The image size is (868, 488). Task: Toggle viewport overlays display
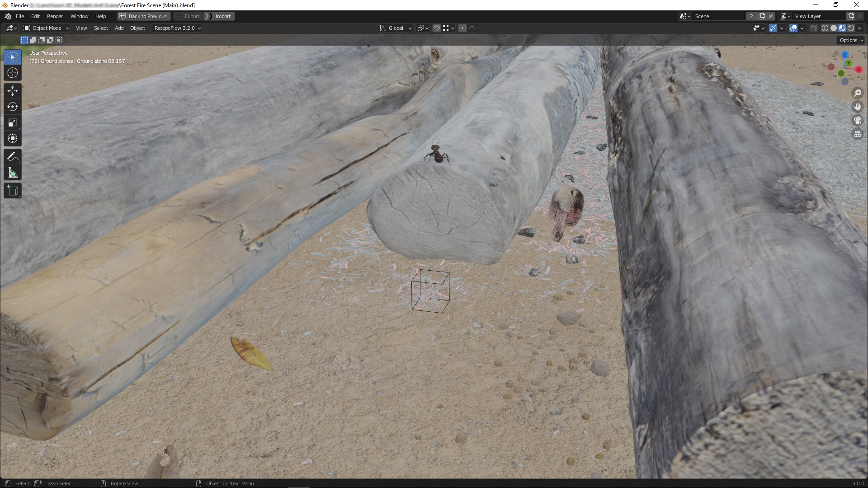pyautogui.click(x=793, y=28)
